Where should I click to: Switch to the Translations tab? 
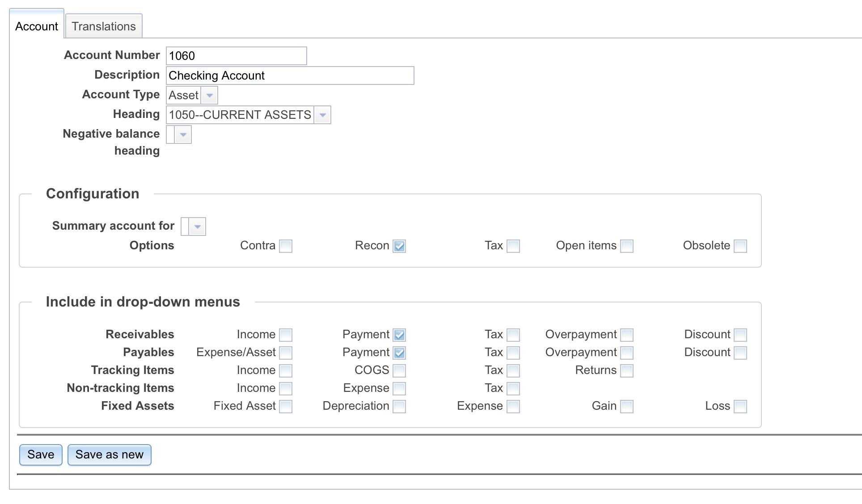point(104,26)
